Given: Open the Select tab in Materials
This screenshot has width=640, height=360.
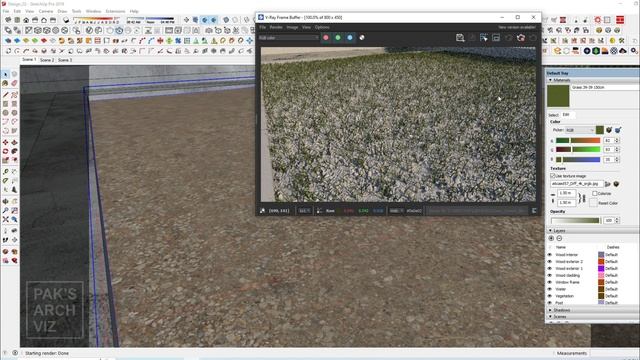Looking at the screenshot, I should coord(553,115).
